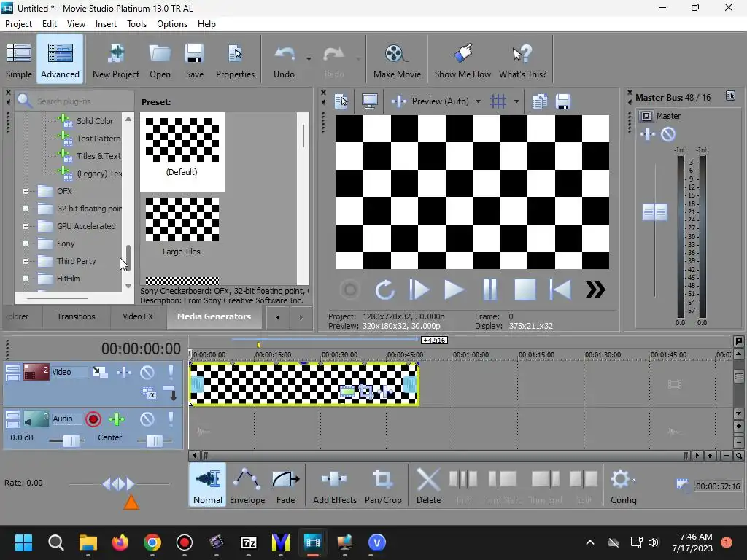The width and height of the screenshot is (747, 560).
Task: Click Add Effects in the timeline toolbar
Action: point(334,485)
